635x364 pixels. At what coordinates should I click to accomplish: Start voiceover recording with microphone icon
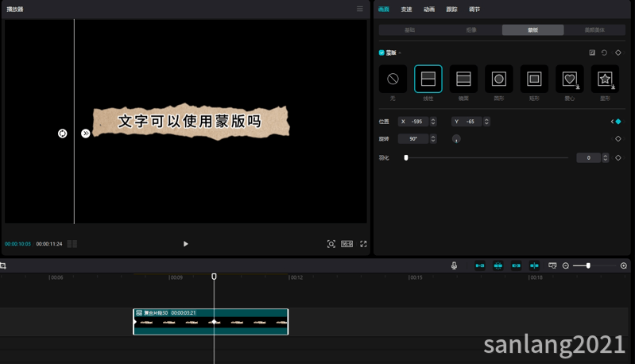pos(454,265)
